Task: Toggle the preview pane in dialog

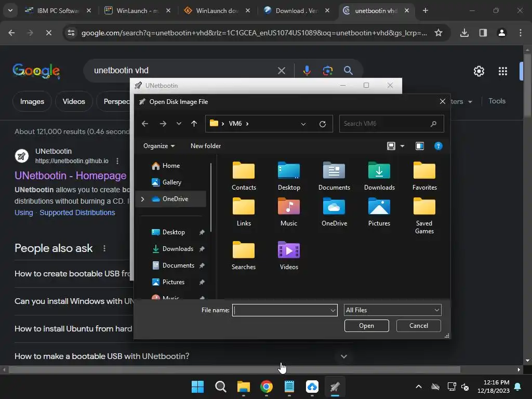Action: tap(420, 146)
